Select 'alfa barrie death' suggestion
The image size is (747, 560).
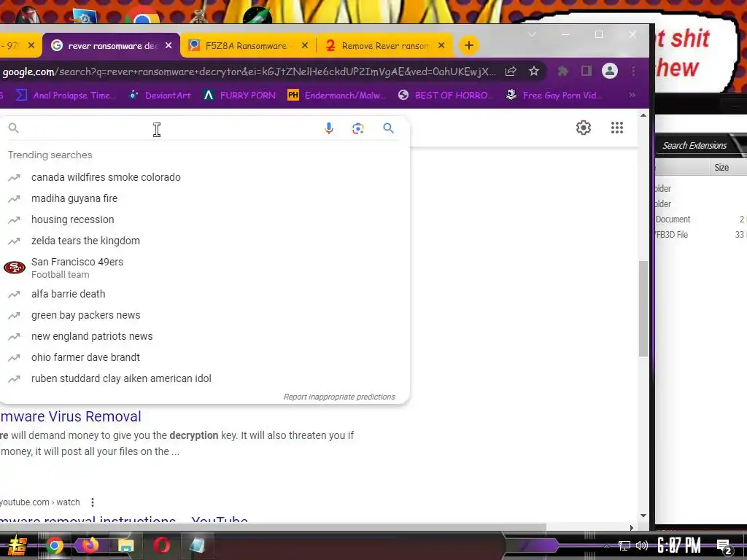tap(205, 294)
